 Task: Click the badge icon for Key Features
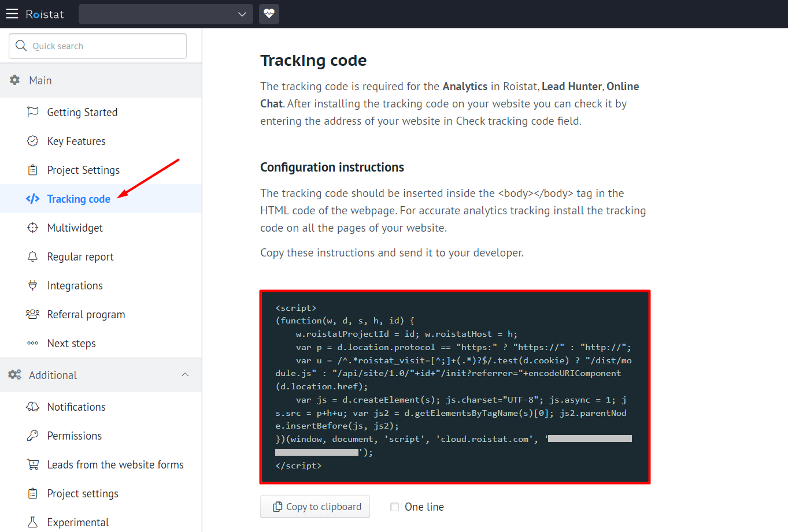[33, 141]
